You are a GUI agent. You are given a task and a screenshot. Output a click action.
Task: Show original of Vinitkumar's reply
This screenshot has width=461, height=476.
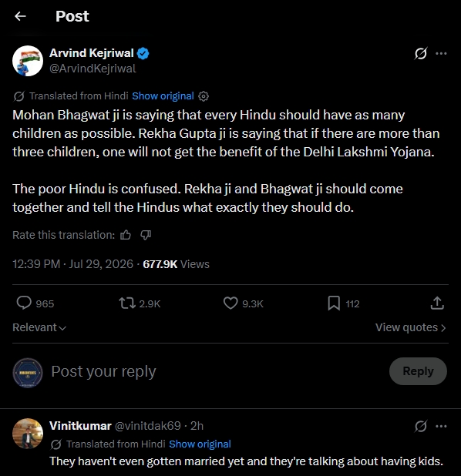point(200,444)
